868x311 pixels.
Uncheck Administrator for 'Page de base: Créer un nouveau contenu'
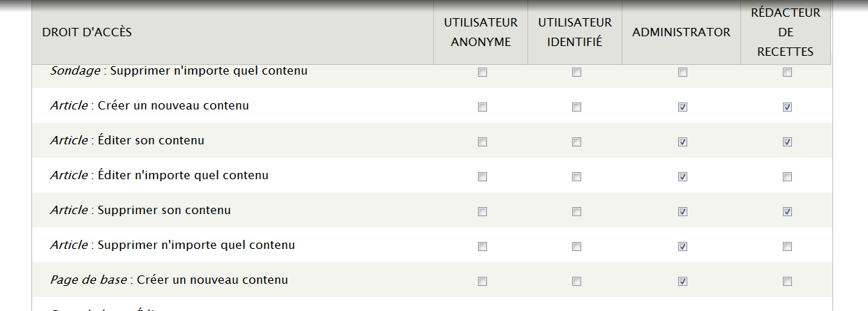(682, 282)
